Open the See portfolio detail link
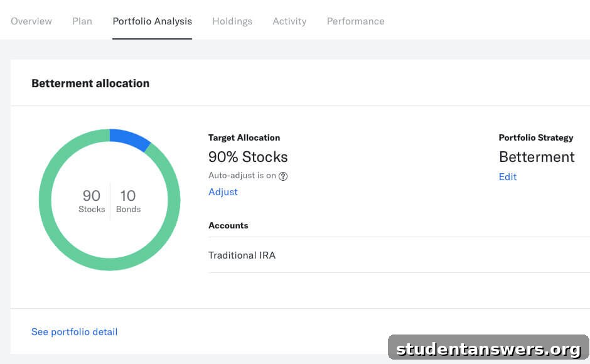 74,331
